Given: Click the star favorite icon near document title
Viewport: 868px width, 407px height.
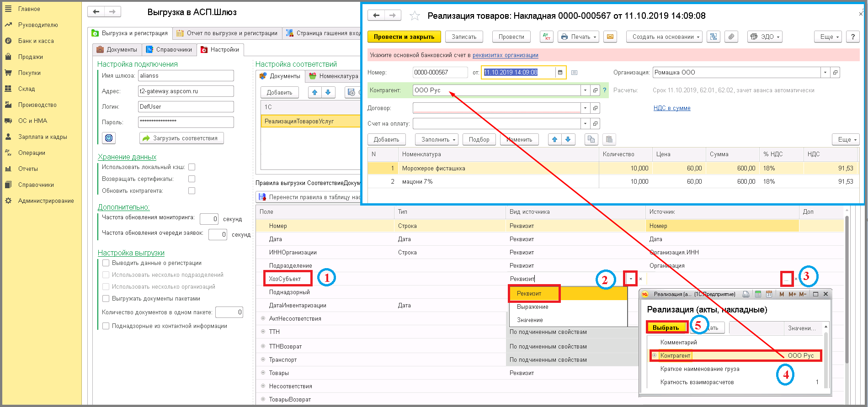Looking at the screenshot, I should [x=415, y=16].
